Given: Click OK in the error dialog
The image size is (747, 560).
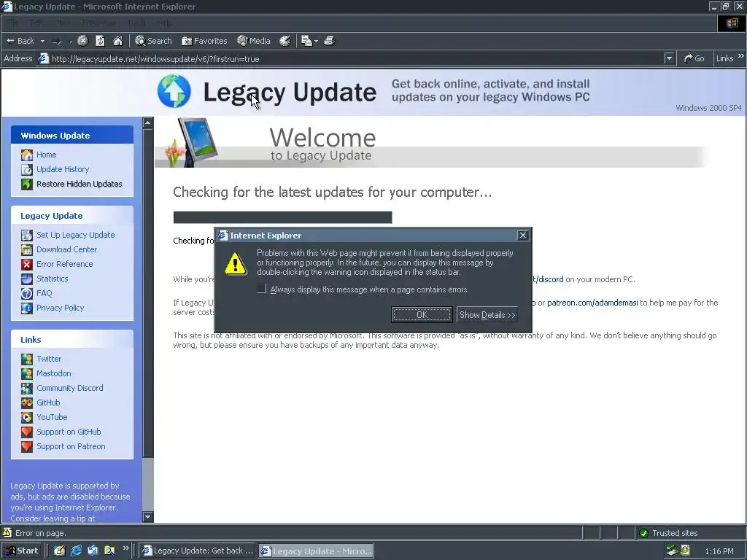Looking at the screenshot, I should [422, 315].
